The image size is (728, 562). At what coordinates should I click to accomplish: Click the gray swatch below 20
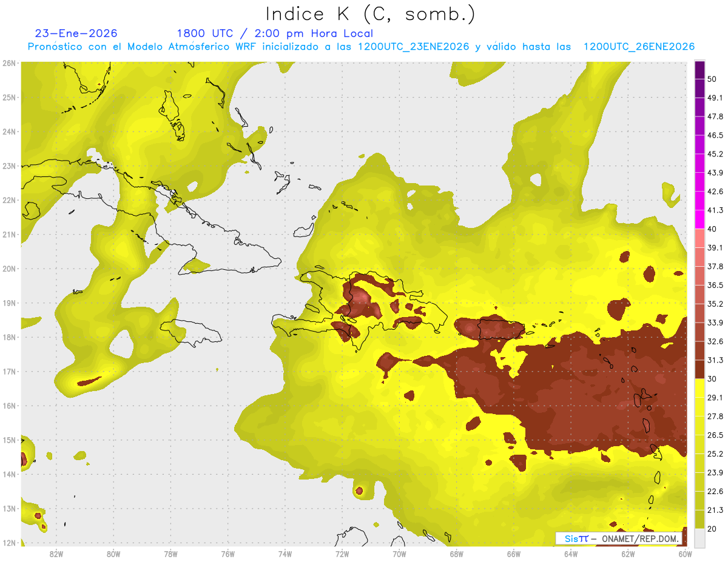699,538
